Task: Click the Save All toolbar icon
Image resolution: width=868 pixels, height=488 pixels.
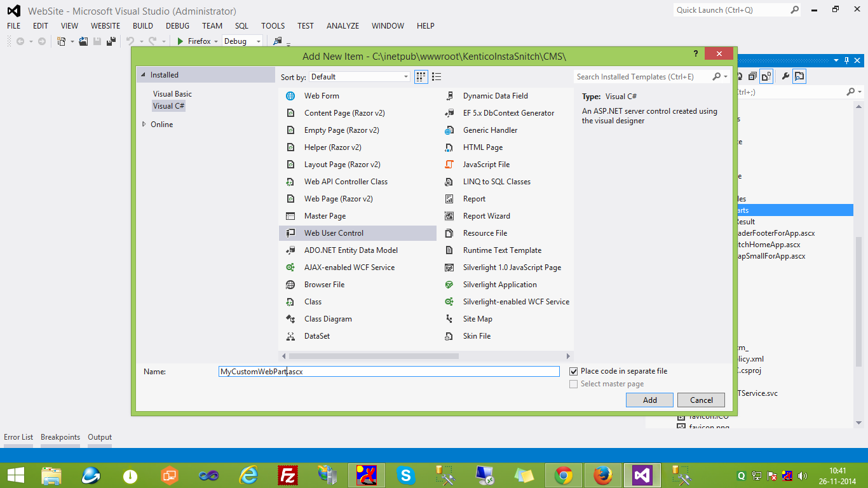Action: coord(111,41)
